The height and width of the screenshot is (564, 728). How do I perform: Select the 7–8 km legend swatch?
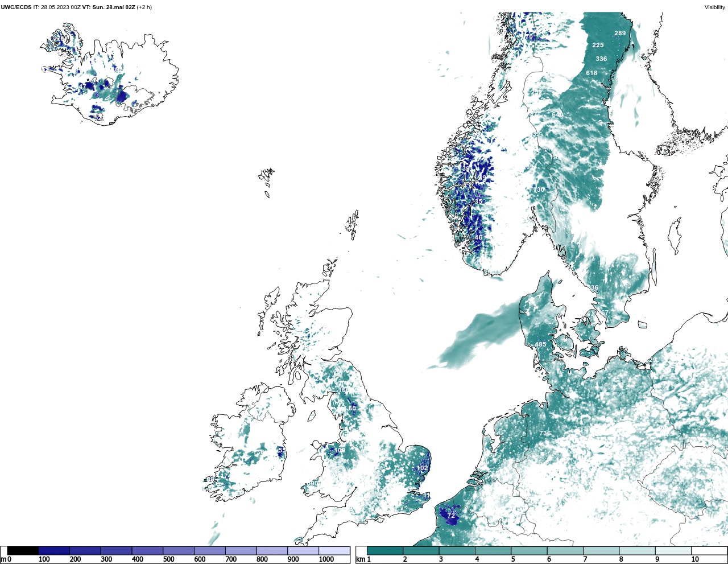pos(601,551)
